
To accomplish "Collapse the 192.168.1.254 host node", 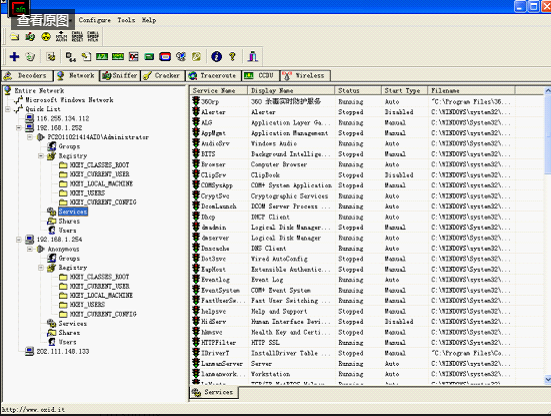I will pyautogui.click(x=19, y=240).
